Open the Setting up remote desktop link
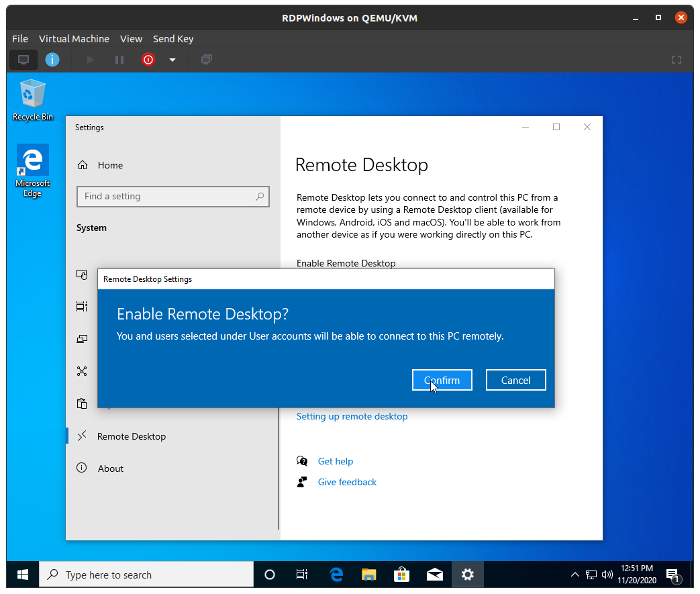Viewport: 700px width, 594px height. (352, 416)
